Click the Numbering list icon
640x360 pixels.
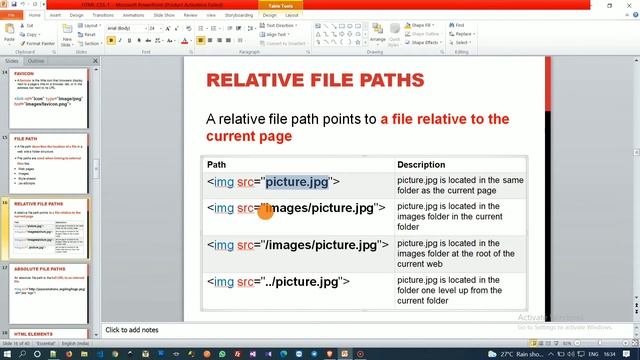[214, 28]
